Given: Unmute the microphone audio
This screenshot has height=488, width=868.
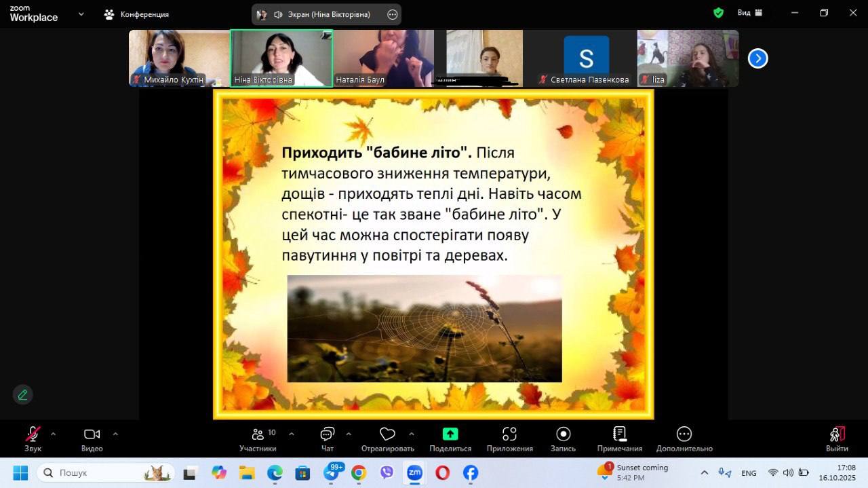Looking at the screenshot, I should (x=33, y=434).
